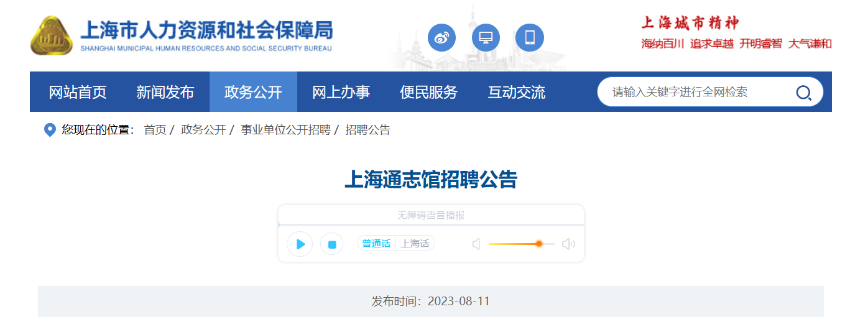Viewport: 868px width, 332px height.
Task: Go to 政务公开 breadcrumb link
Action: click(x=203, y=130)
